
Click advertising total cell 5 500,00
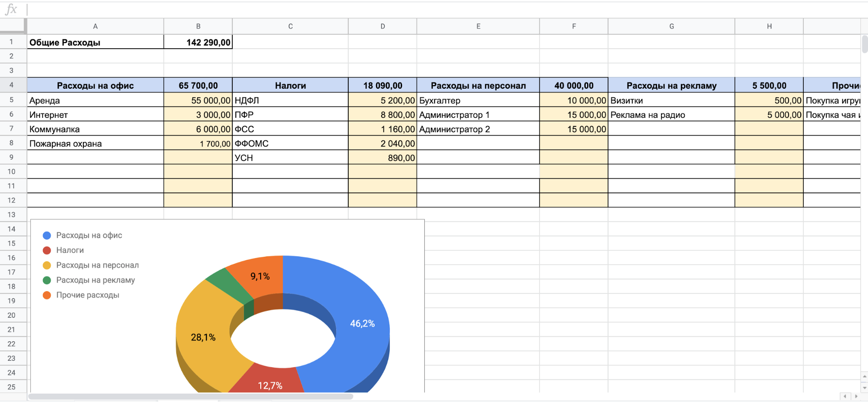click(769, 85)
